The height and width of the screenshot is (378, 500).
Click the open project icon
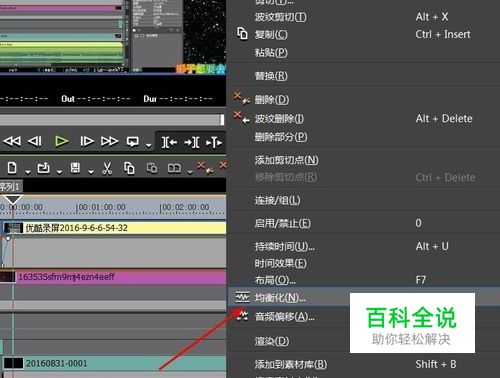pyautogui.click(x=44, y=168)
